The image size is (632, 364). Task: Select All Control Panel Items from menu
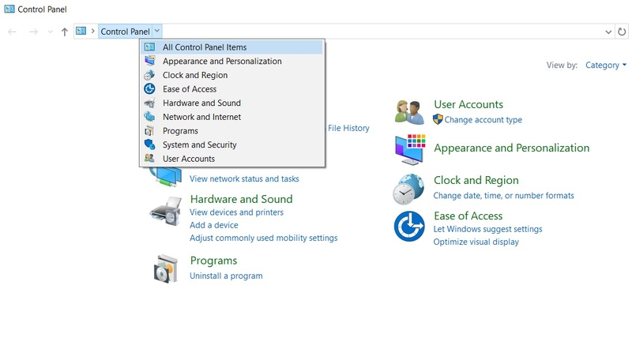click(x=231, y=47)
